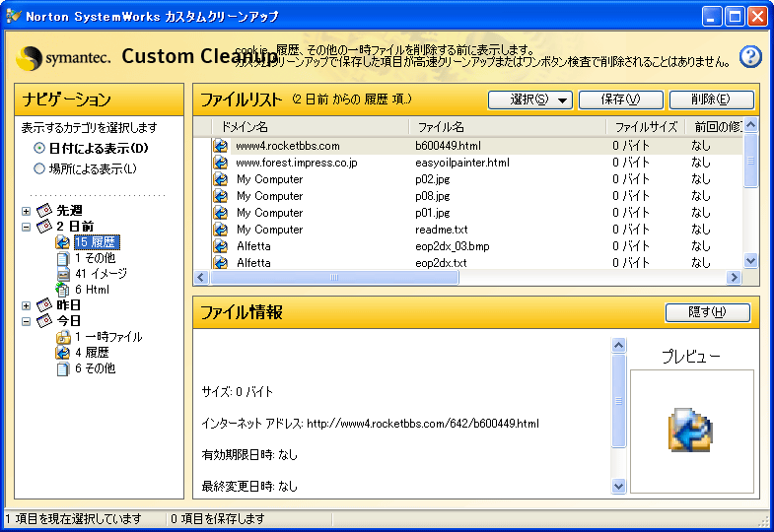Select the file eop2dx_03.bmp
Screen dimensions: 774x532
click(453, 246)
